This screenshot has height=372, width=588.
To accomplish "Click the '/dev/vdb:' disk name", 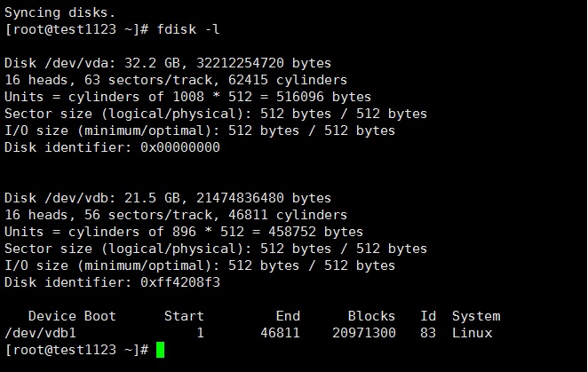I will pyautogui.click(x=80, y=198).
